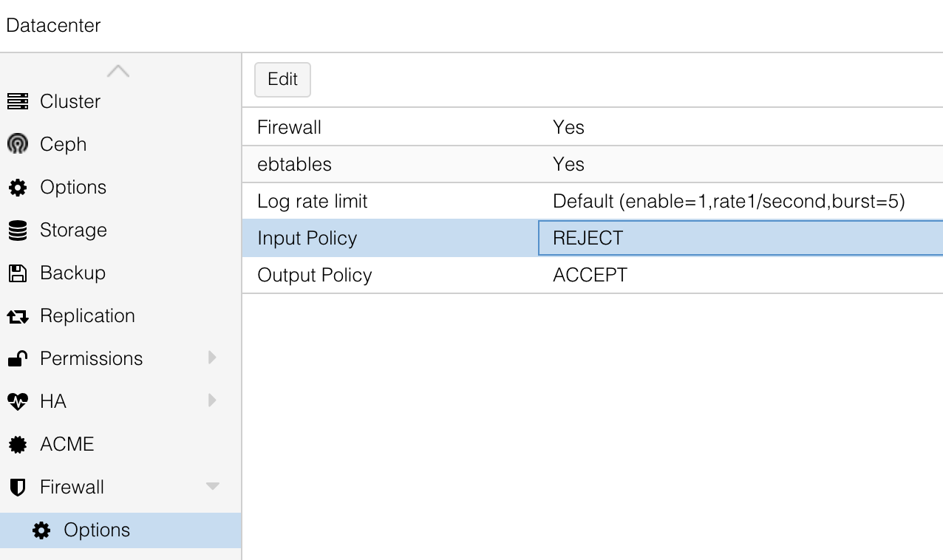Select the Input Policy row label
943x560 pixels.
[307, 238]
